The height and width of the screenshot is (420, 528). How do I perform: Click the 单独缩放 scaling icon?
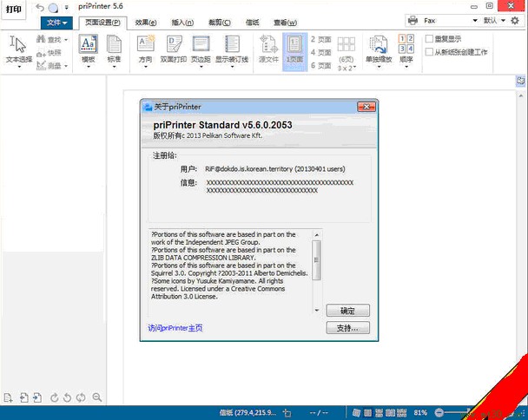[378, 49]
